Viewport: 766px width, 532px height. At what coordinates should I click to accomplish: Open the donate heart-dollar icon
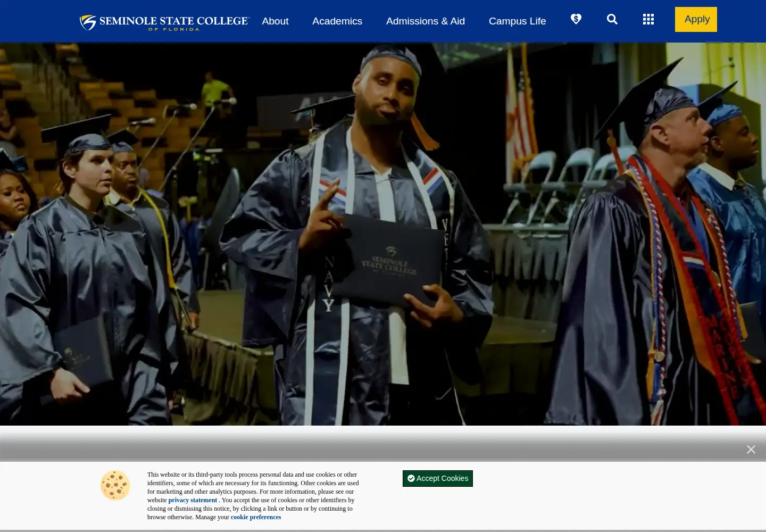coord(576,19)
